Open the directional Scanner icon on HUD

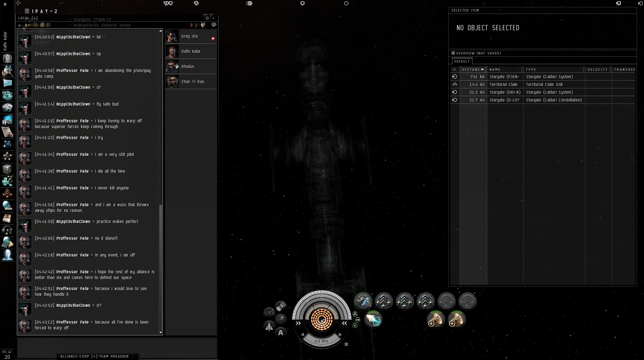[281, 319]
